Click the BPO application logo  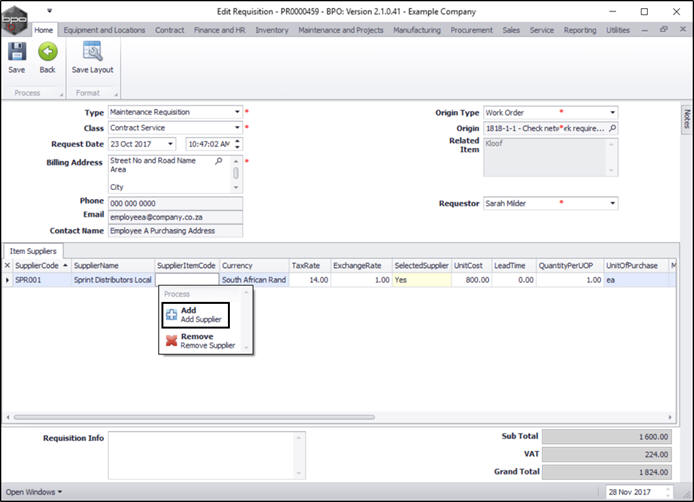point(14,20)
